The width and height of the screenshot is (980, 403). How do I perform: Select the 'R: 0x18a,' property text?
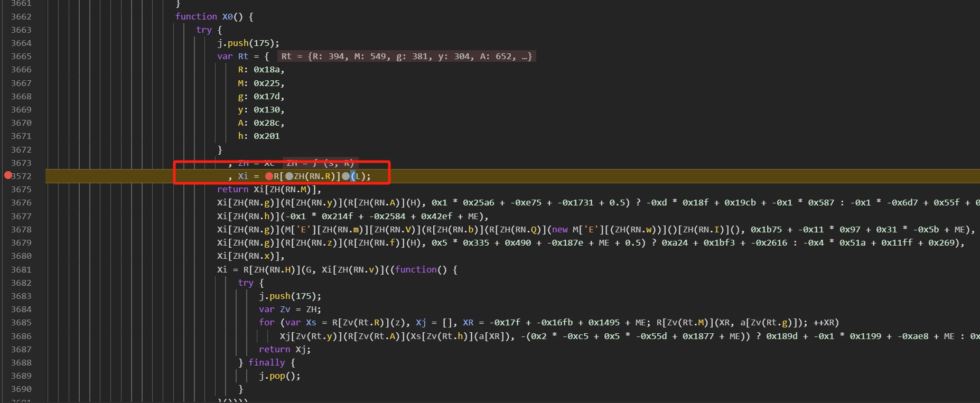click(x=261, y=69)
